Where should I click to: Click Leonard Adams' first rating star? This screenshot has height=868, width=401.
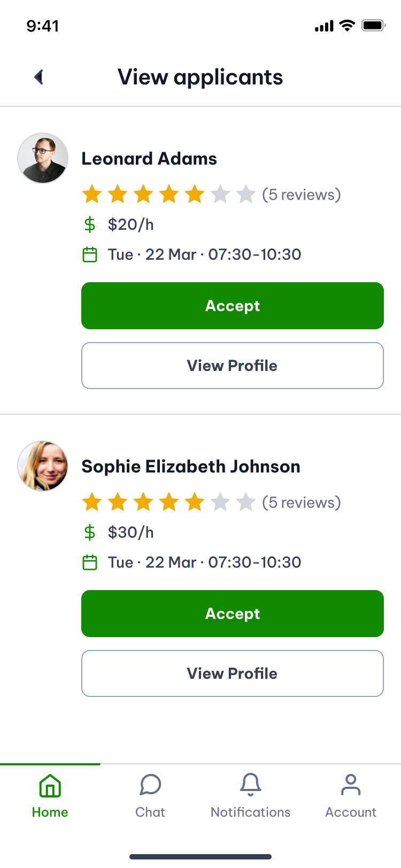click(x=92, y=195)
